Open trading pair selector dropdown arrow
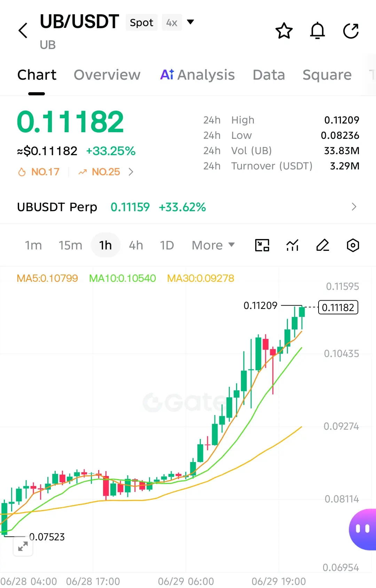Image resolution: width=376 pixels, height=588 pixels. point(190,22)
